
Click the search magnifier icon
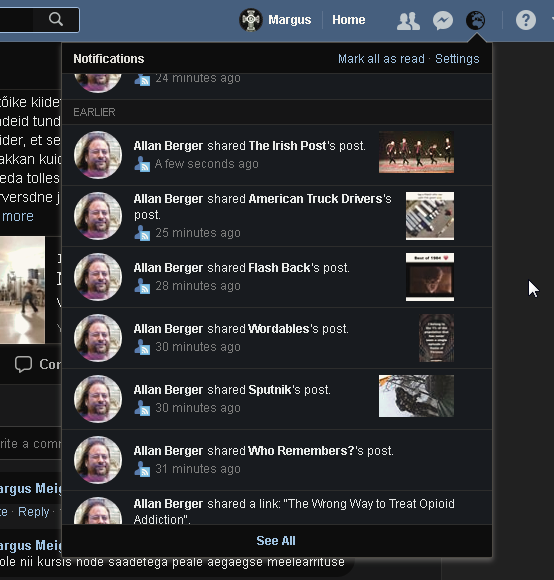56,19
